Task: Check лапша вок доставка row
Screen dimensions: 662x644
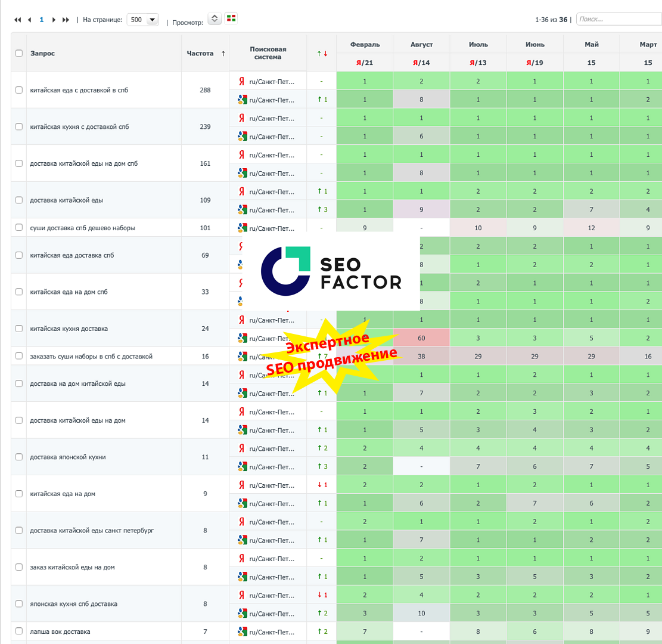Action: (19, 631)
